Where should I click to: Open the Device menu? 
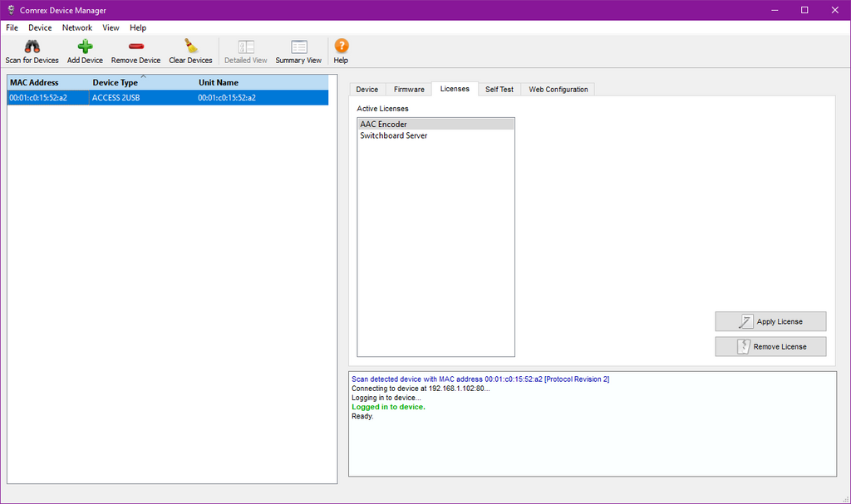pos(40,27)
